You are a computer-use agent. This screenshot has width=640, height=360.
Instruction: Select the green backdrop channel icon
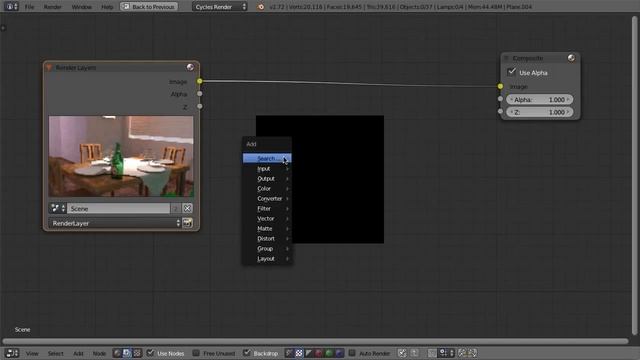click(329, 353)
